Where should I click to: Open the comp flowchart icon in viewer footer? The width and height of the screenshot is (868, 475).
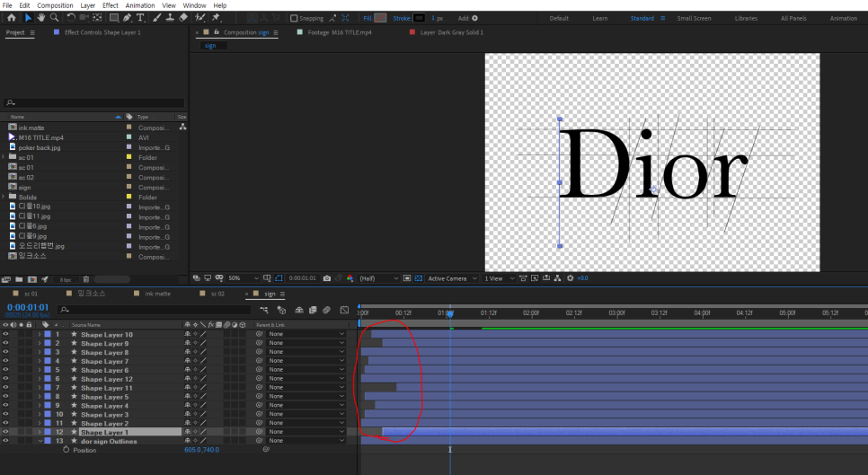[x=557, y=278]
